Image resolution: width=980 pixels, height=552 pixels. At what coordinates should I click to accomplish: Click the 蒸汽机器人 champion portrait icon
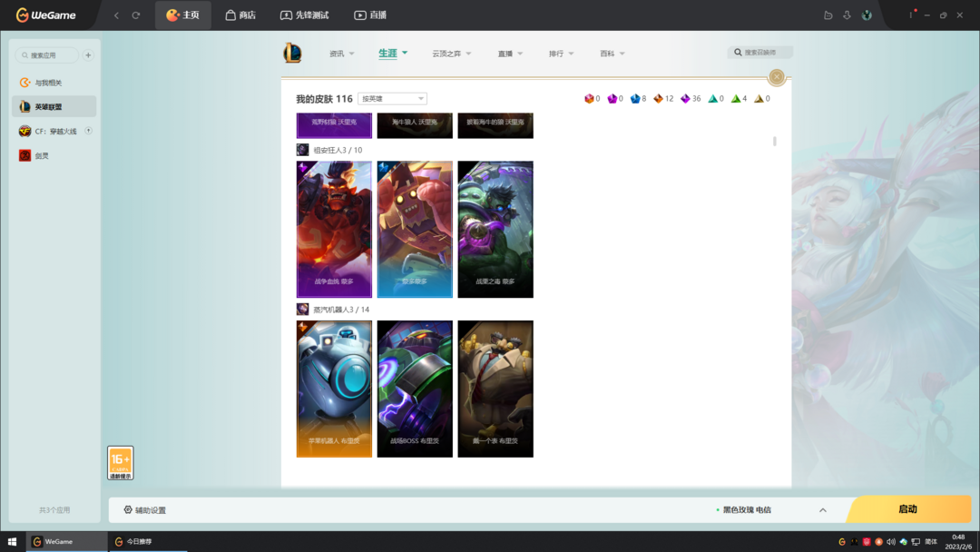tap(302, 310)
